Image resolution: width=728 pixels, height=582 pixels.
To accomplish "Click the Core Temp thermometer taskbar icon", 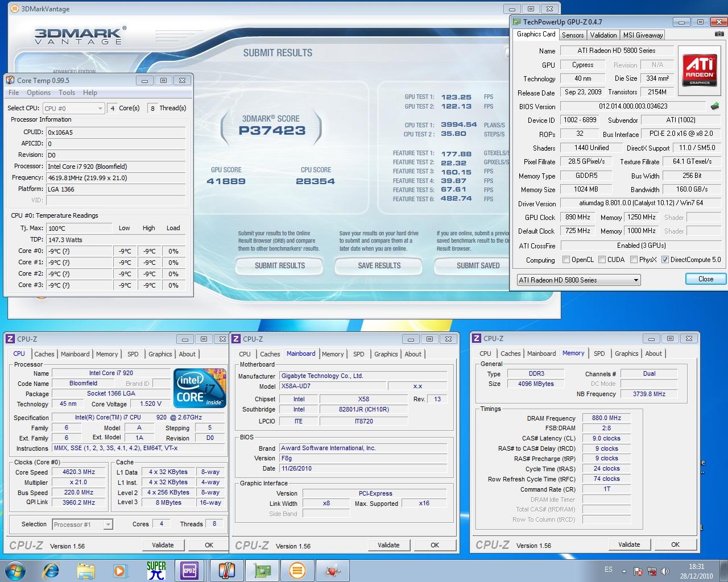I will (x=226, y=570).
